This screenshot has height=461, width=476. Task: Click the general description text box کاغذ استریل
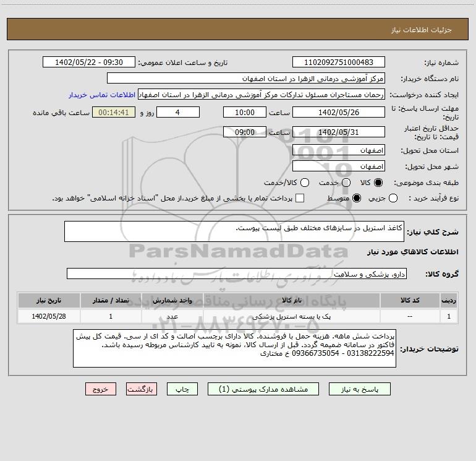click(234, 231)
